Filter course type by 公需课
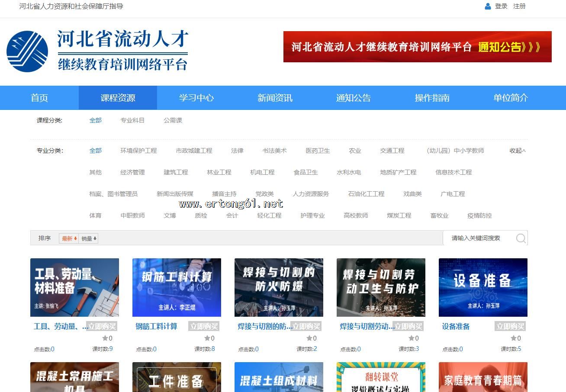Screen dimensions: 566x392 point(173,120)
